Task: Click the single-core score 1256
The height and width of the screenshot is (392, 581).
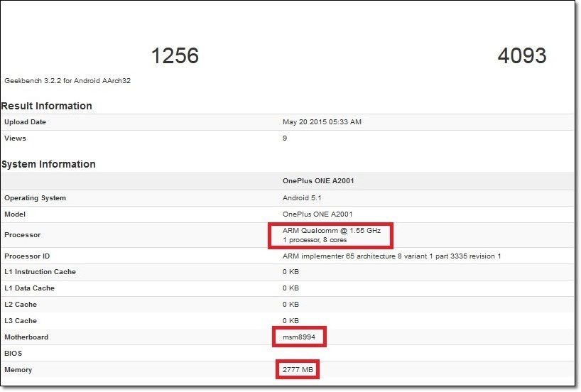Action: point(175,55)
